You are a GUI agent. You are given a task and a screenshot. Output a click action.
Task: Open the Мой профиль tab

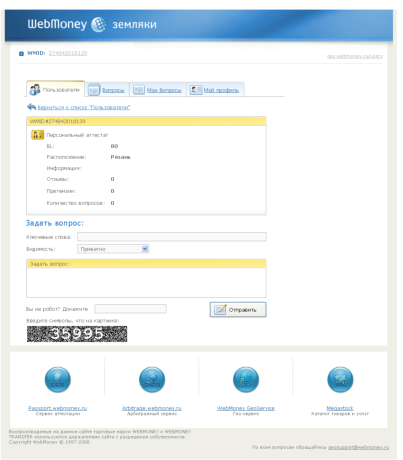coord(215,90)
